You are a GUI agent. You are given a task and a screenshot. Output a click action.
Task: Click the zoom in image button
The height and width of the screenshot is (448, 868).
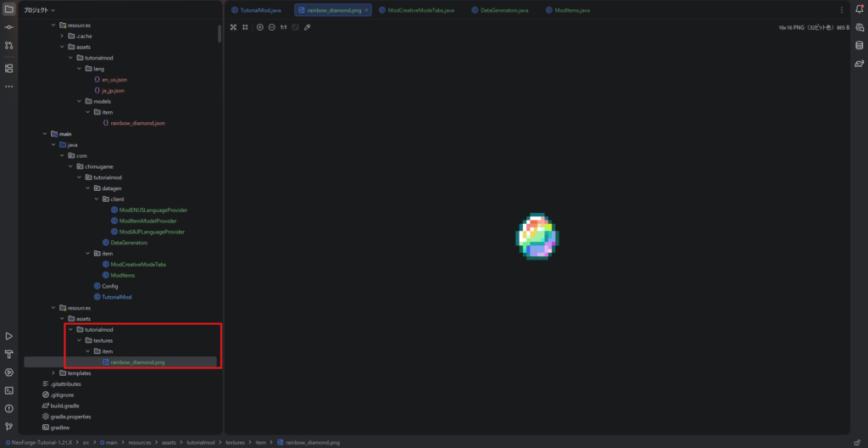coord(259,27)
